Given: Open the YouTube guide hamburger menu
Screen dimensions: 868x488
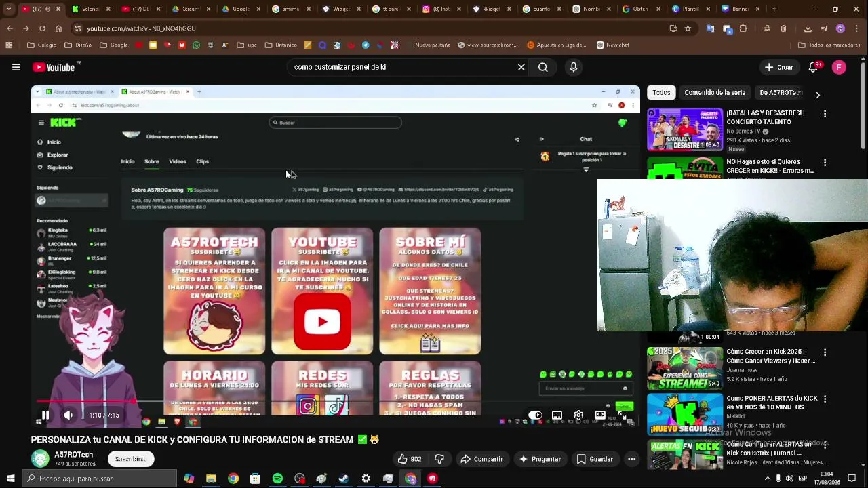Looking at the screenshot, I should pyautogui.click(x=16, y=67).
